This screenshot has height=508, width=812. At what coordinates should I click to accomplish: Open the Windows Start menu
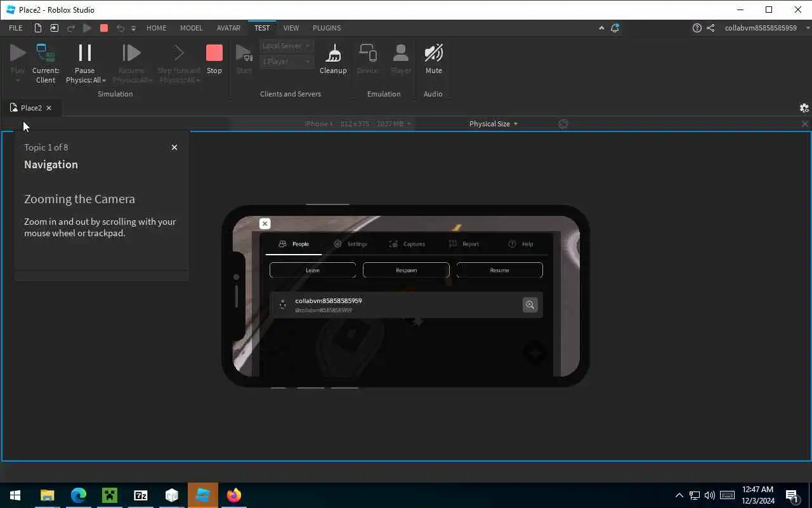click(15, 495)
